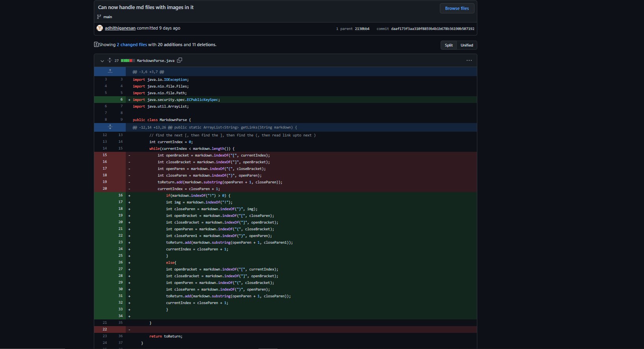Switch diff view to Split
Screen dimensions: 644x349
449,45
